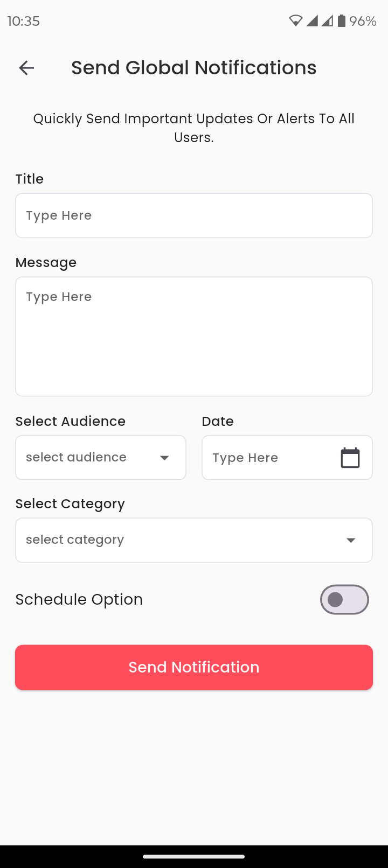This screenshot has height=868, width=388.
Task: Tap the Select Category label
Action: [70, 503]
